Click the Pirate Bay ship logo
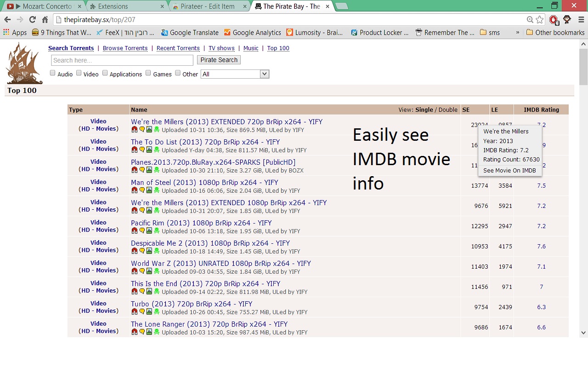This screenshot has width=588, height=368. (x=24, y=63)
